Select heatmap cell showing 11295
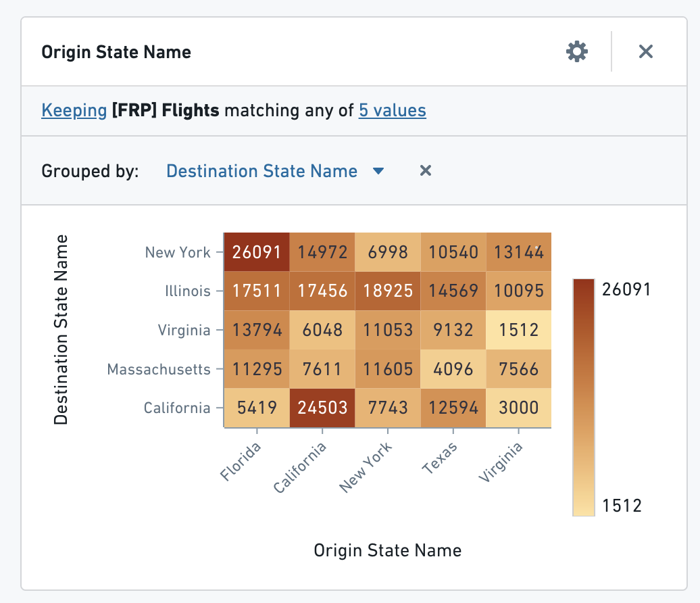Viewport: 700px width, 603px height. click(257, 369)
